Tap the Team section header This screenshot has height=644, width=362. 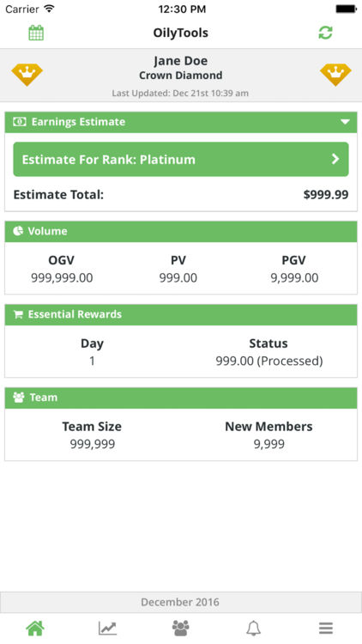click(181, 398)
